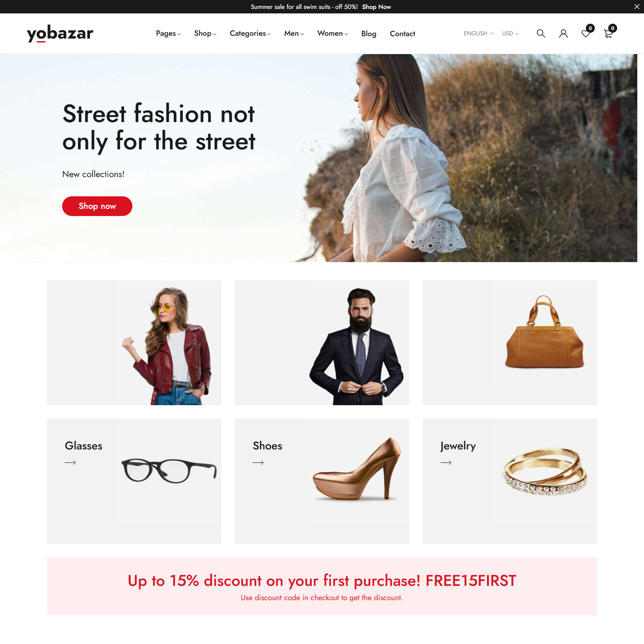Open the Categories dropdown menu
The width and height of the screenshot is (644, 644).
click(250, 34)
